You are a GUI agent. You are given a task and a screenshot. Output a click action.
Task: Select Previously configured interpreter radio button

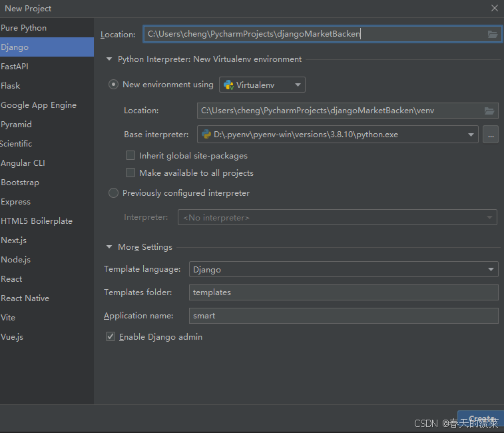click(x=113, y=193)
